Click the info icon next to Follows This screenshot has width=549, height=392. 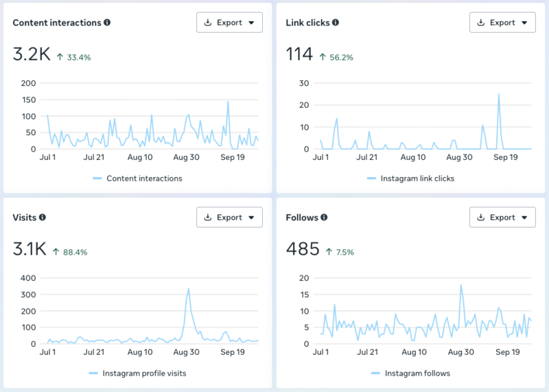tap(324, 218)
